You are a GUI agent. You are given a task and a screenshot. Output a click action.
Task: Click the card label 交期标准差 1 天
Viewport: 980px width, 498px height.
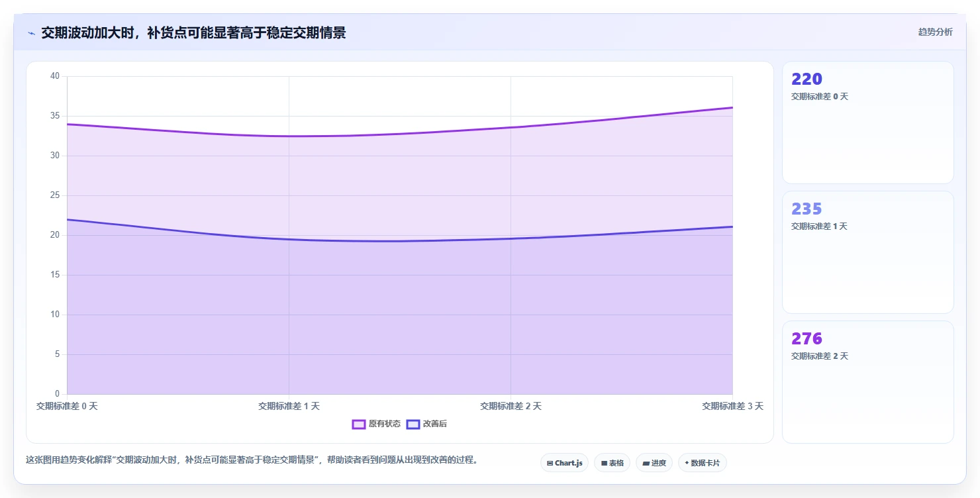pyautogui.click(x=819, y=226)
